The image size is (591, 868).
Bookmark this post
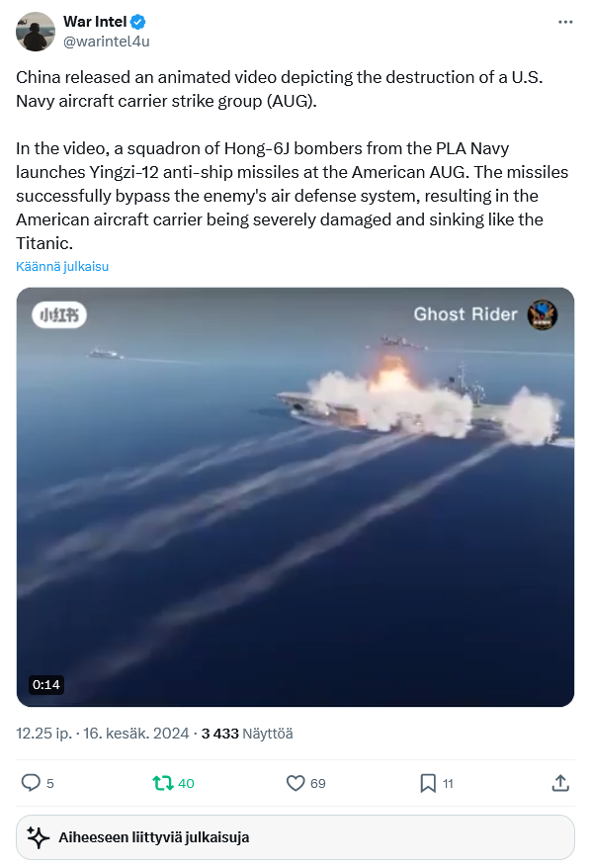click(428, 783)
